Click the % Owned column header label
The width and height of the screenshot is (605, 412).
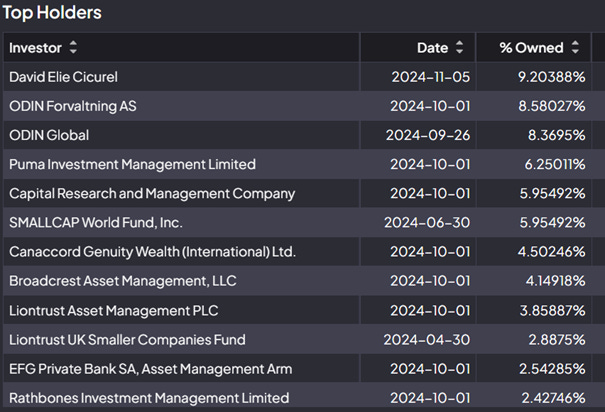point(531,48)
